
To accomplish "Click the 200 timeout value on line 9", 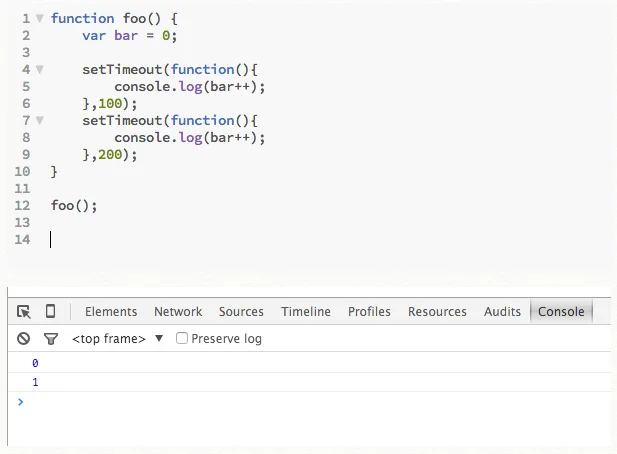I will (x=110, y=155).
